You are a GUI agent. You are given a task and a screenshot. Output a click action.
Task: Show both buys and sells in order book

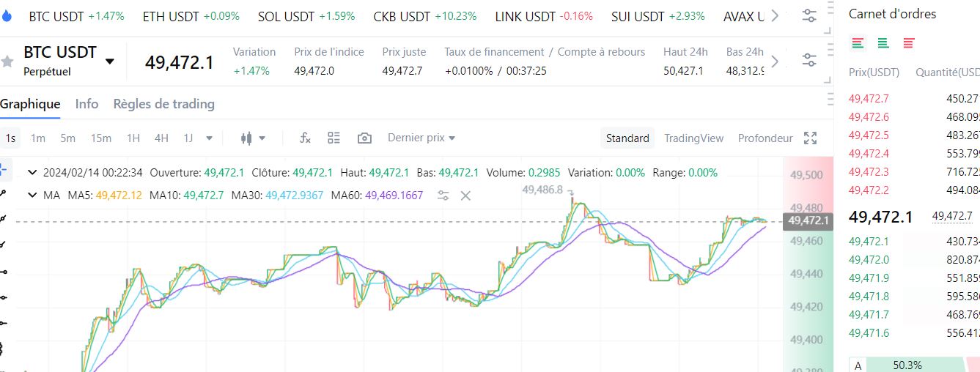pos(858,43)
